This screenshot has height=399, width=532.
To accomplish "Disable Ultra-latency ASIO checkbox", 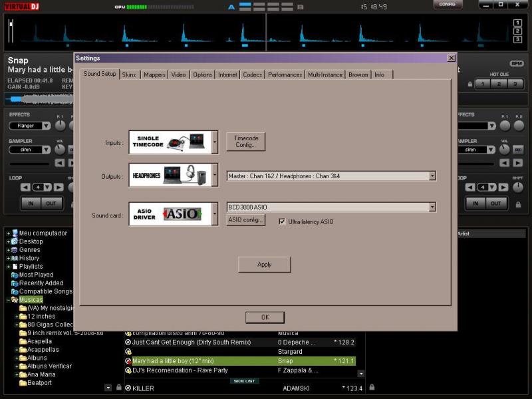I will point(282,221).
